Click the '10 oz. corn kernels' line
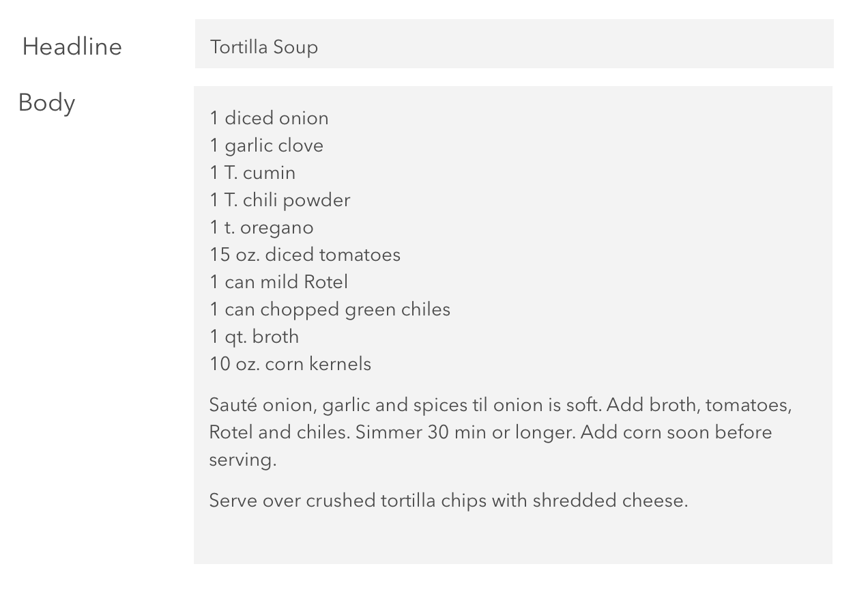This screenshot has width=868, height=590. 290,364
